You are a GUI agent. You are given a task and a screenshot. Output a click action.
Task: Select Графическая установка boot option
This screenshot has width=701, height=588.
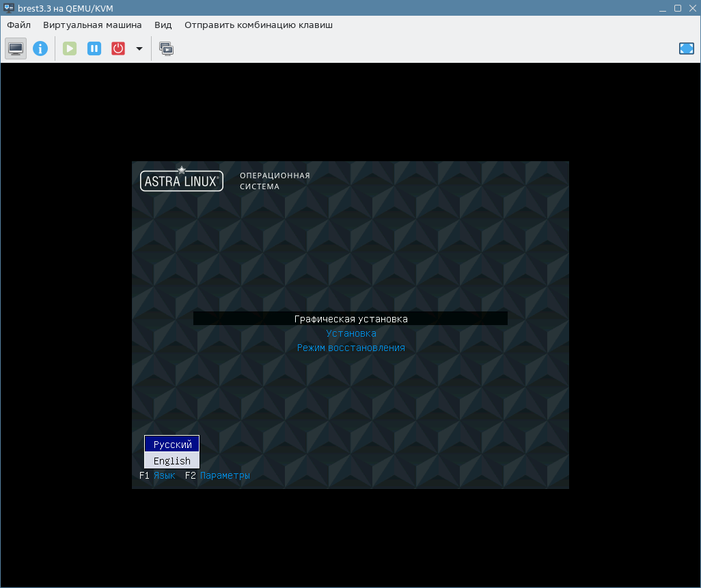(x=350, y=319)
